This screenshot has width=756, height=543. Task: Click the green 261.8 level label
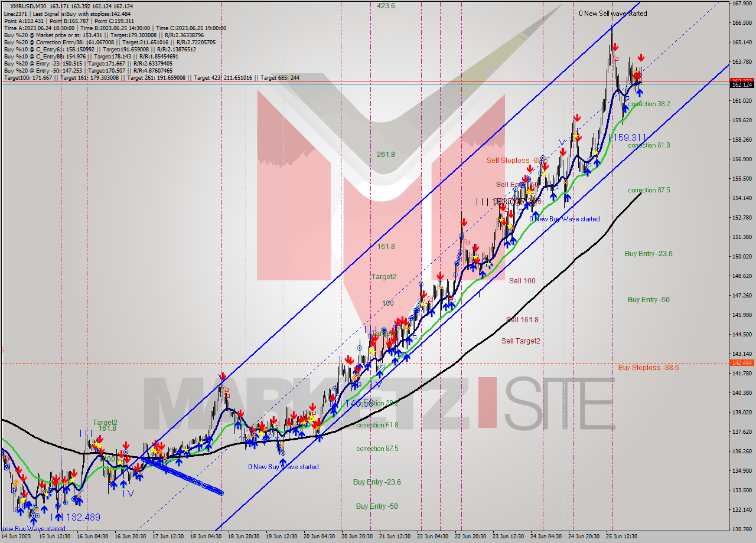[x=386, y=155]
